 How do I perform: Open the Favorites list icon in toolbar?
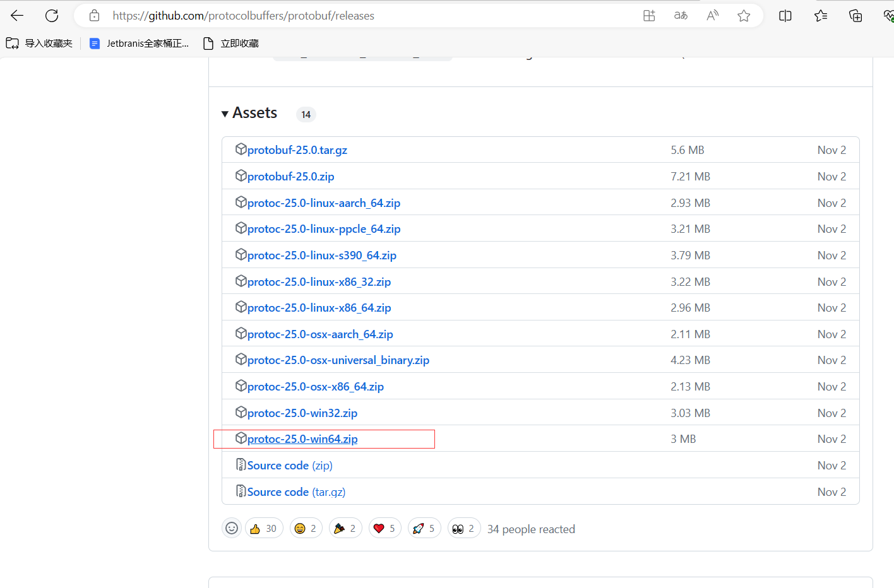pos(821,16)
